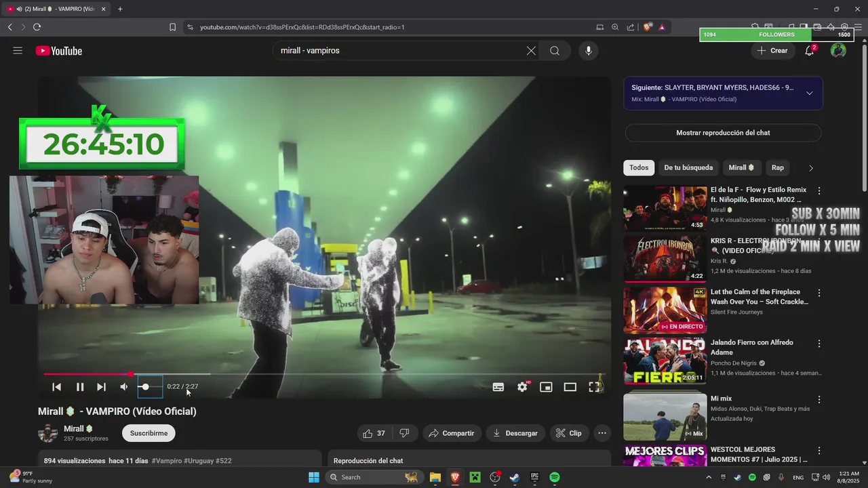The image size is (868, 488).
Task: Create a new video with Crear
Action: tap(772, 51)
